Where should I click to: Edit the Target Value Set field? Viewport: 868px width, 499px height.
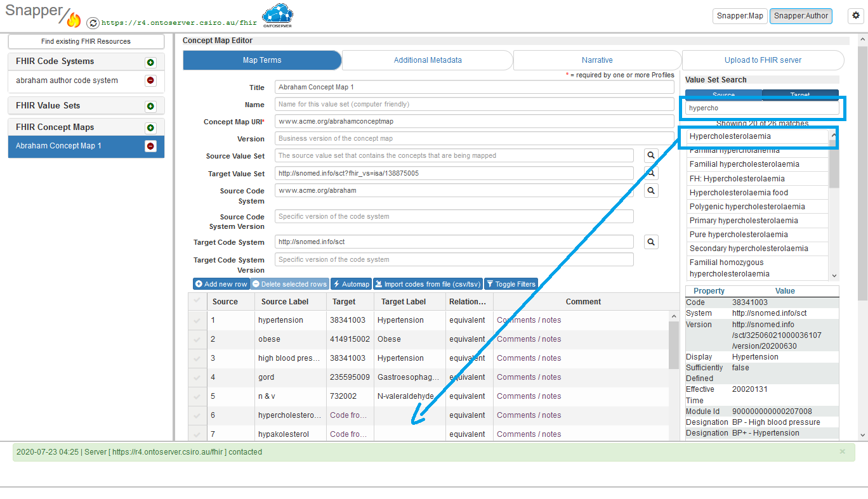pyautogui.click(x=454, y=173)
